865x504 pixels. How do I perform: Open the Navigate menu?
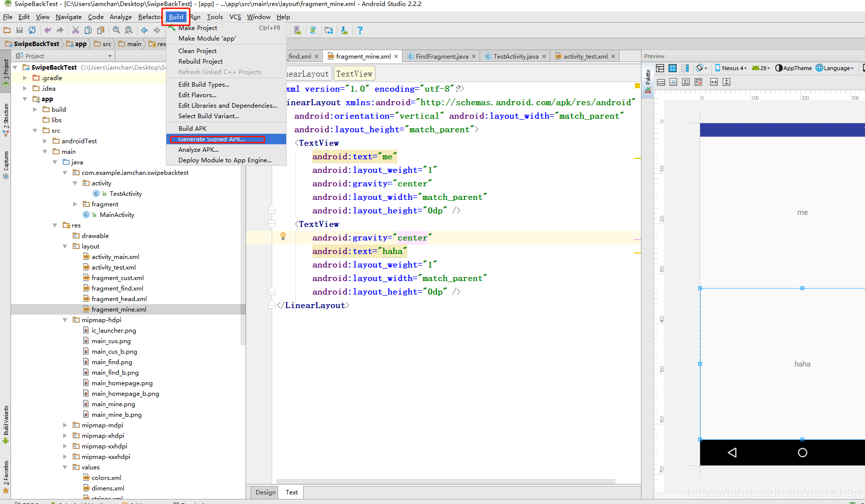point(68,17)
